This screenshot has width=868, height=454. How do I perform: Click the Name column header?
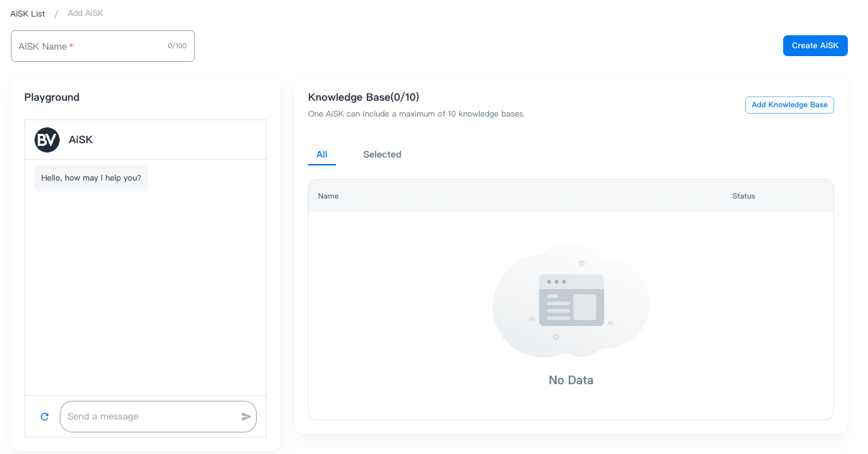click(x=328, y=196)
